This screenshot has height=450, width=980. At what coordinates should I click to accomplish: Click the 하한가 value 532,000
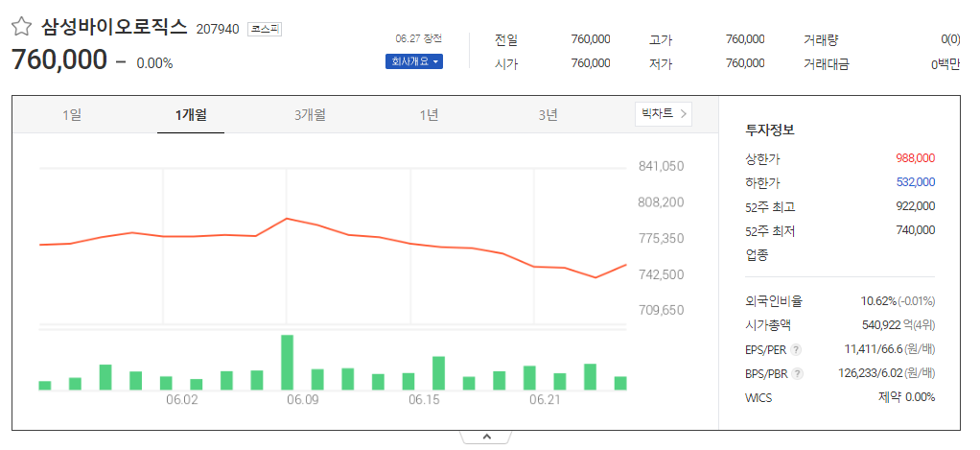pos(915,182)
